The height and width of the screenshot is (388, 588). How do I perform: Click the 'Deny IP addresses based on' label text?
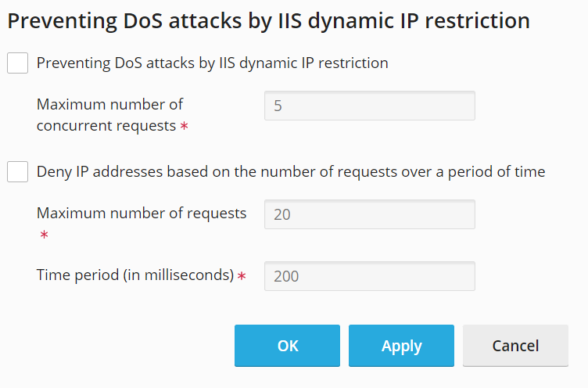pos(291,171)
